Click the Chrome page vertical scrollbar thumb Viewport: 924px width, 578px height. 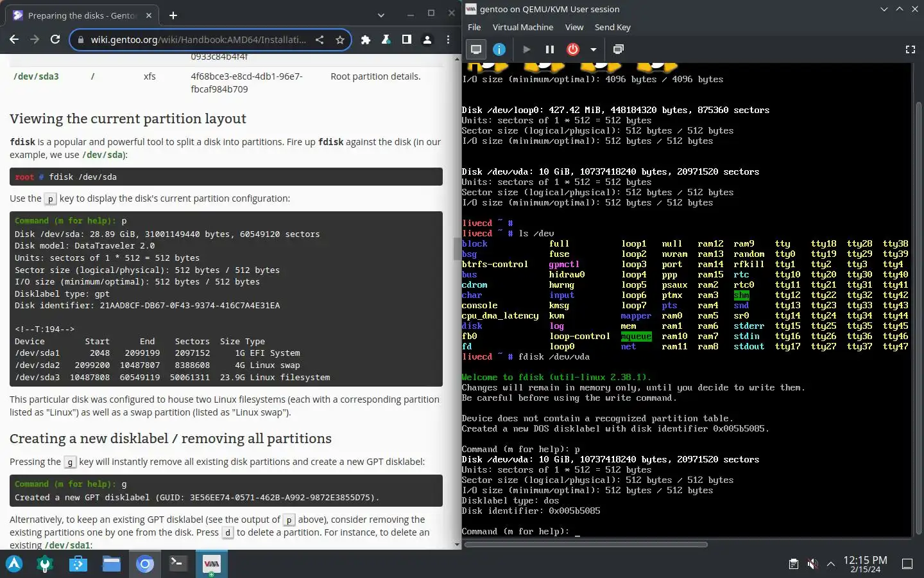[x=457, y=249]
